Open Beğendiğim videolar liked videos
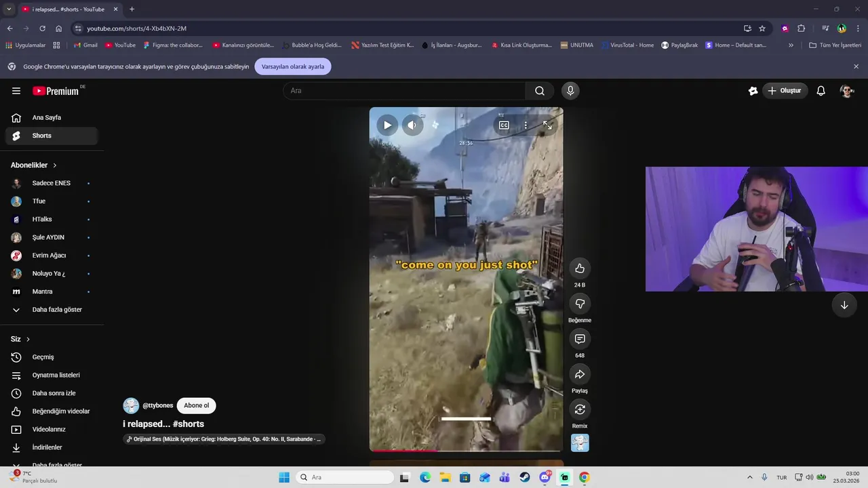Viewport: 868px width, 488px height. pyautogui.click(x=52, y=411)
